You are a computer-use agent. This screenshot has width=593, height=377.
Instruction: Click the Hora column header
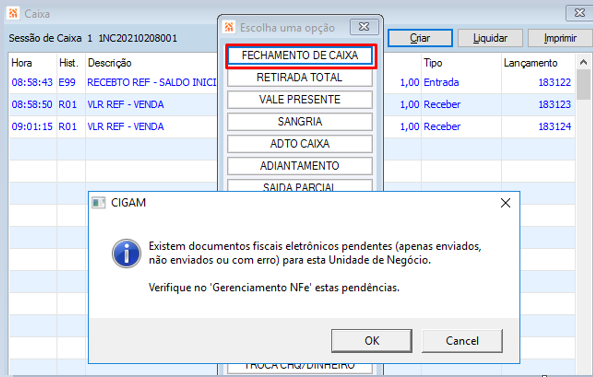pyautogui.click(x=22, y=63)
